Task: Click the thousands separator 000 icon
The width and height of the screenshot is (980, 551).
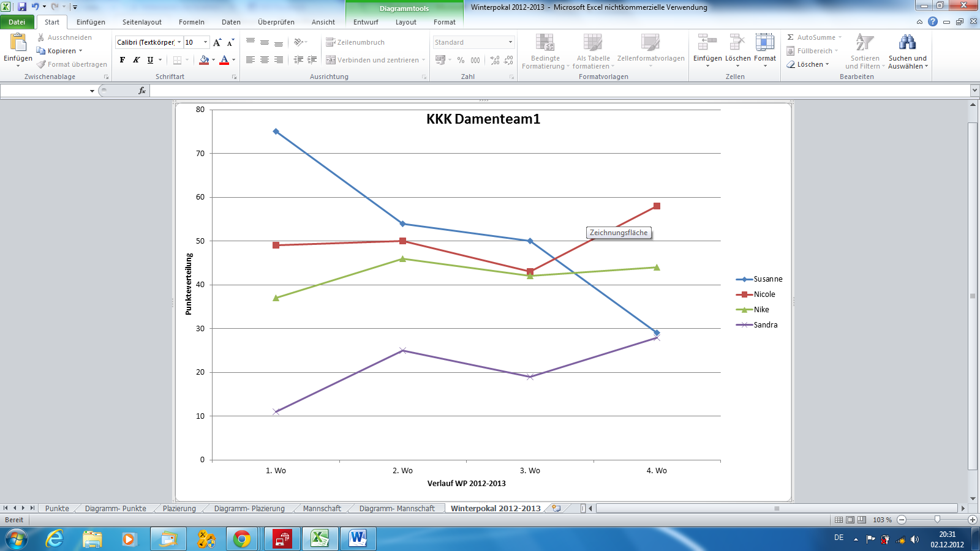Action: (475, 60)
